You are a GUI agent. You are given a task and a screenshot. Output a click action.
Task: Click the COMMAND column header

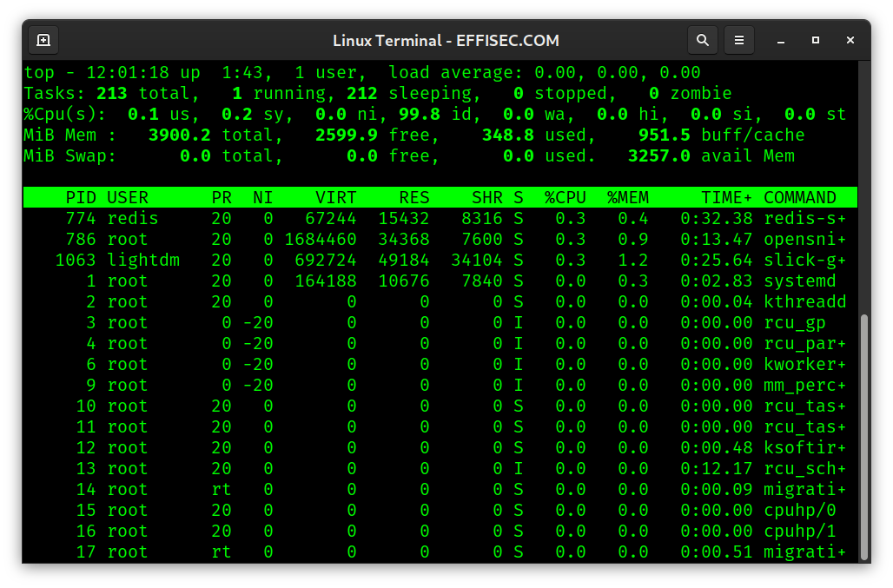799,197
